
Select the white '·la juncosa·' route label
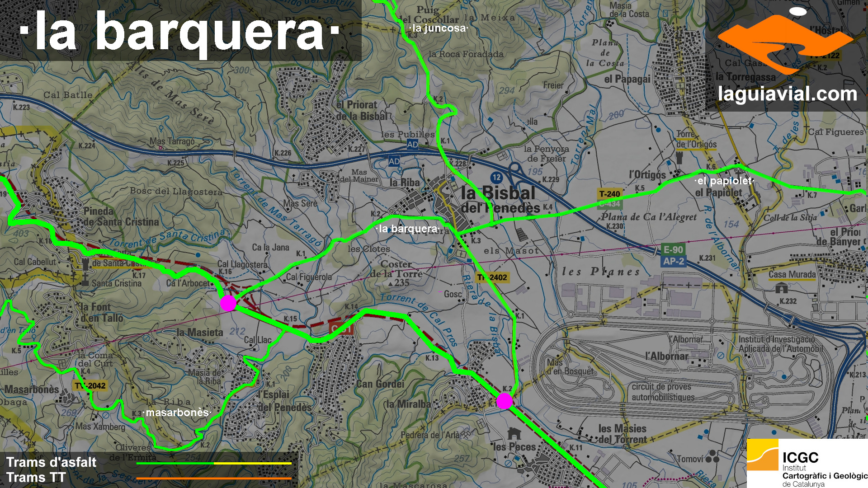[x=438, y=28]
